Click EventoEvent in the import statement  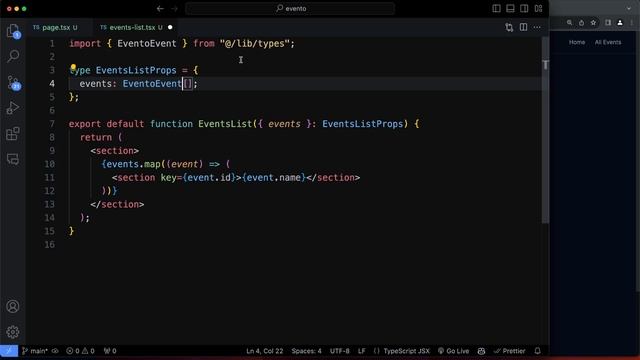click(x=147, y=43)
